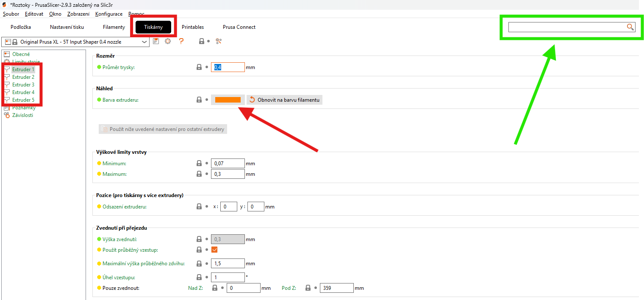Click lock icon next to Průměr trysky
The image size is (644, 300).
(199, 67)
